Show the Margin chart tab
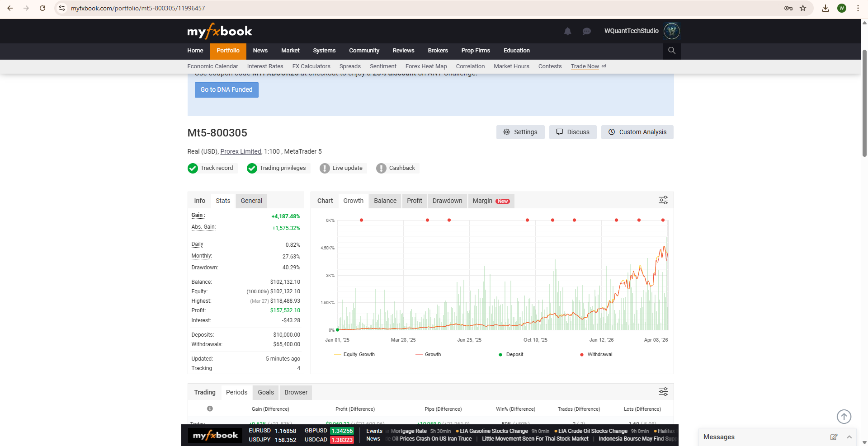Image resolution: width=868 pixels, height=446 pixels. [x=491, y=201]
